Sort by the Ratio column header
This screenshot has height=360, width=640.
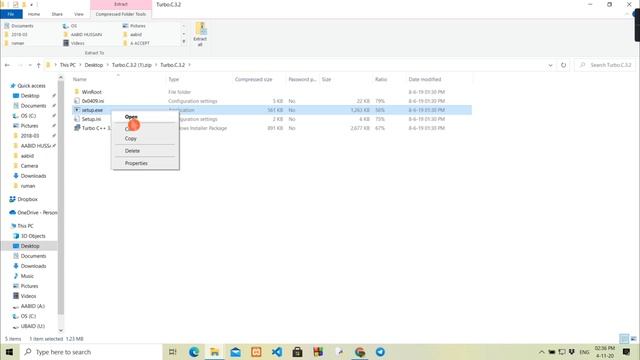pyautogui.click(x=381, y=79)
